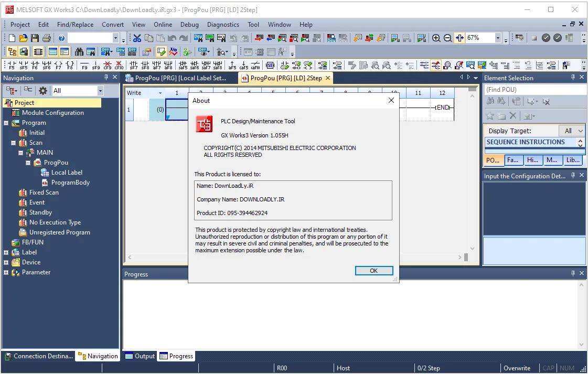
Task: Collapse the Scan tree node
Action: point(14,143)
